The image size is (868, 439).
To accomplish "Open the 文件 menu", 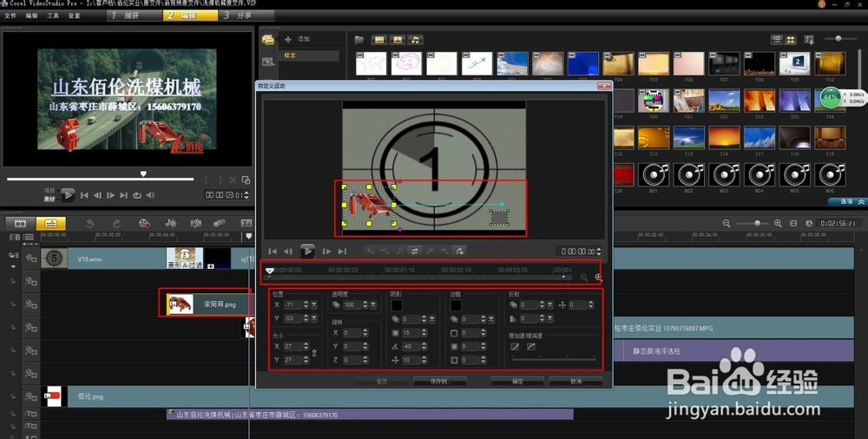I will (x=10, y=16).
